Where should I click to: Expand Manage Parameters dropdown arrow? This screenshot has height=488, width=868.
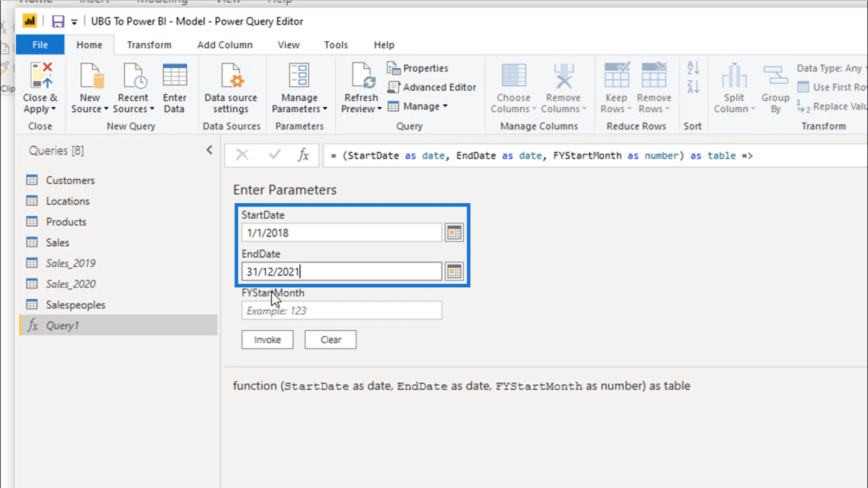point(325,109)
